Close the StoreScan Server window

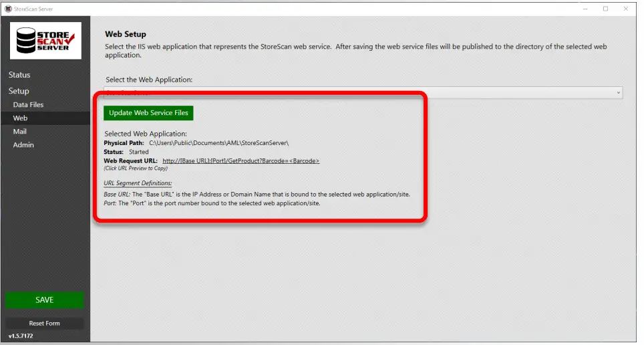[x=625, y=9]
